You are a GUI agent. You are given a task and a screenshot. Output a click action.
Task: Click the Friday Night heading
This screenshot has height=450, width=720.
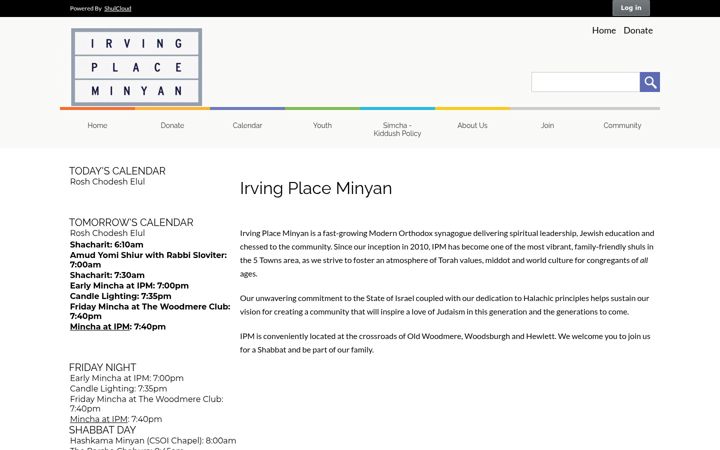point(102,367)
